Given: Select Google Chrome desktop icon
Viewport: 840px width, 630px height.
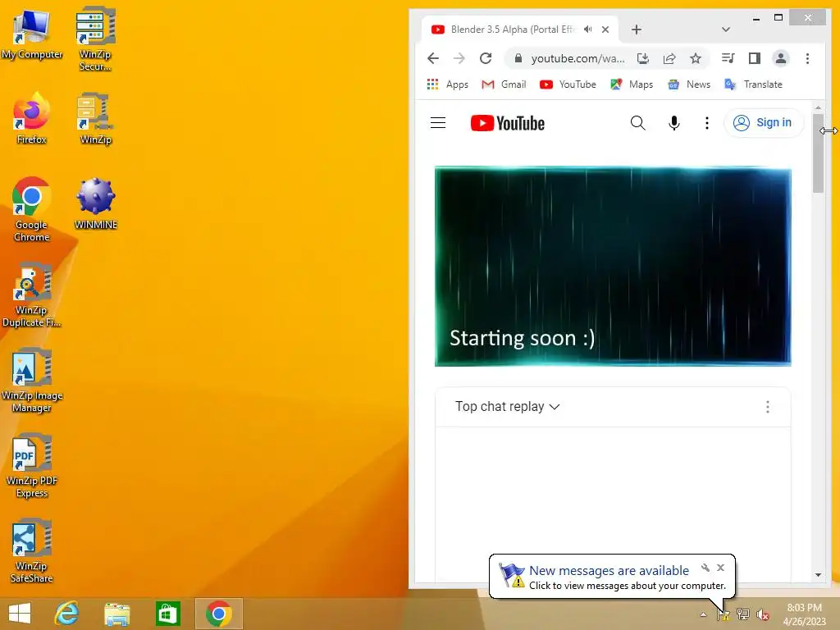Looking at the screenshot, I should [32, 209].
